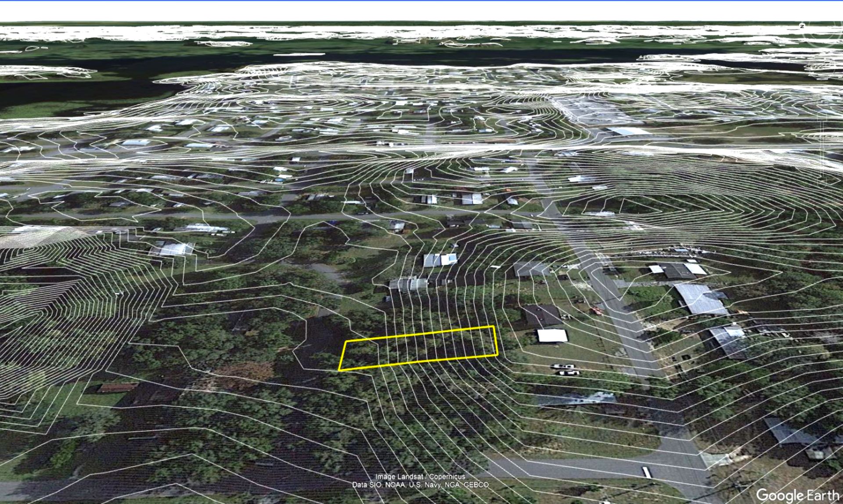
Task: Click the "Data SIO, NOAA, U.S. Navy, NGA, GEBCO" text
Action: coord(420,485)
